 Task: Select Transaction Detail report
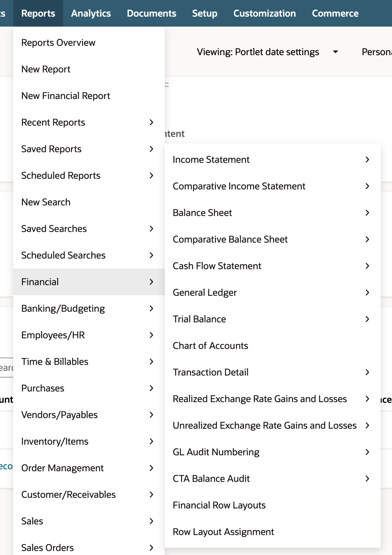pyautogui.click(x=272, y=372)
